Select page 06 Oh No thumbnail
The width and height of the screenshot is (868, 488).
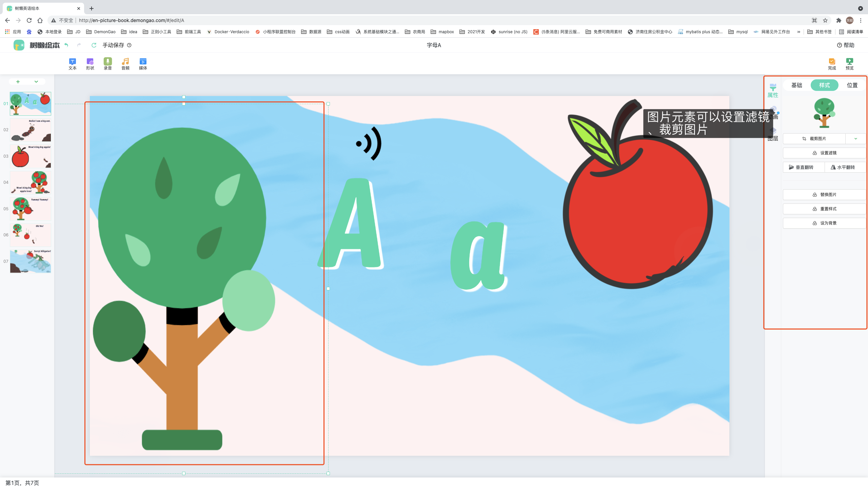[x=31, y=235]
